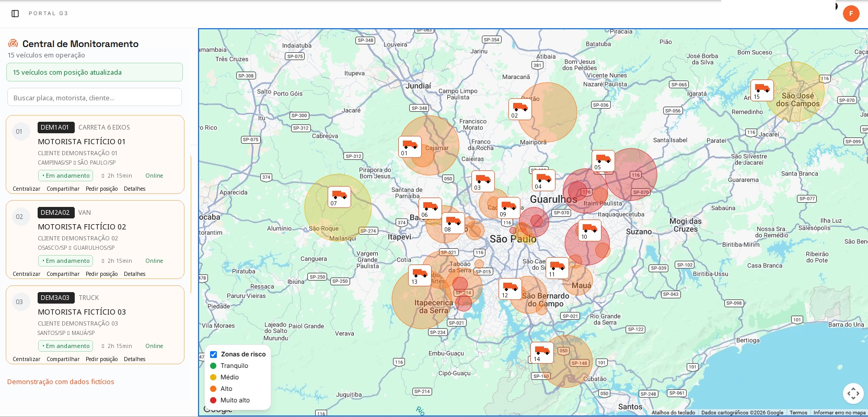Open Detalhes for MOTORISTA FICTÍCIO 01
This screenshot has width=868, height=417.
(x=134, y=189)
